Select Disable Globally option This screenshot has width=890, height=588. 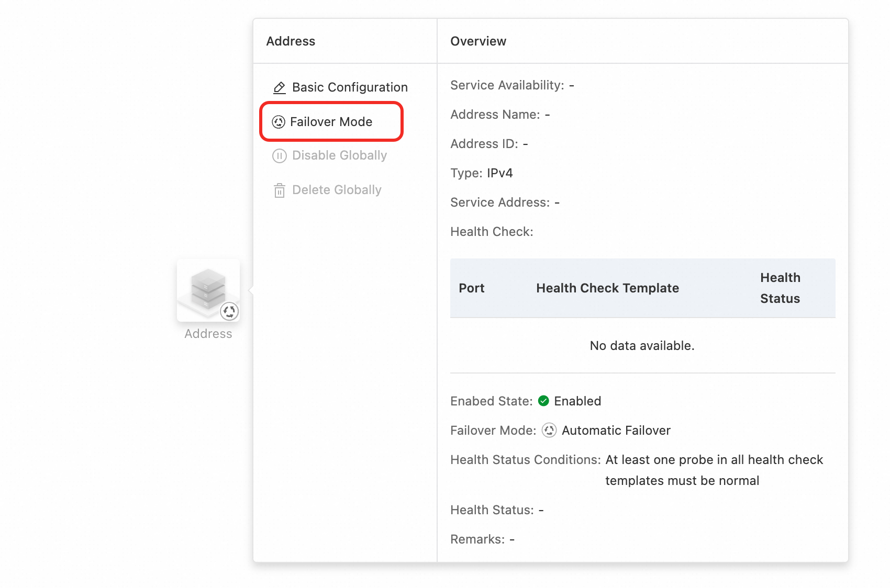330,155
